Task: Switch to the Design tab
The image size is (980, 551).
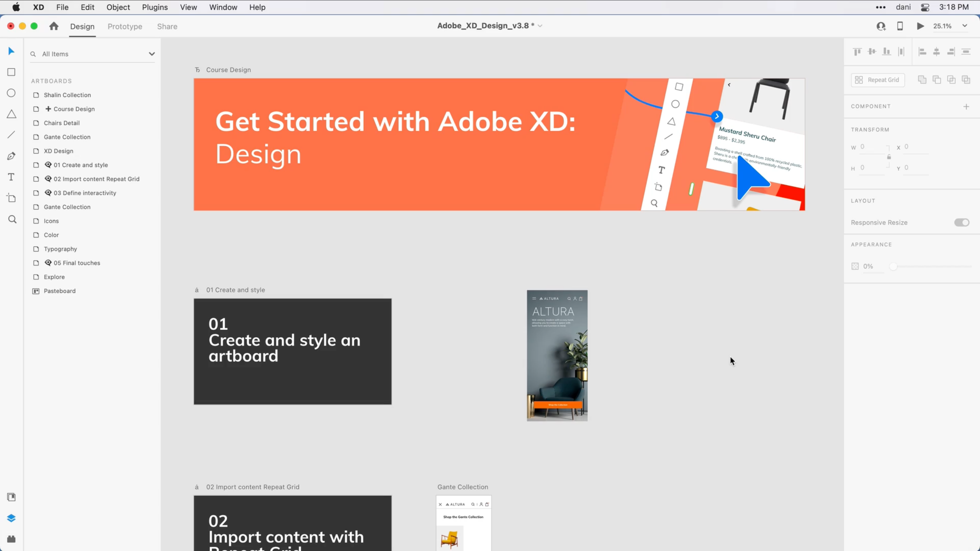Action: [x=82, y=26]
